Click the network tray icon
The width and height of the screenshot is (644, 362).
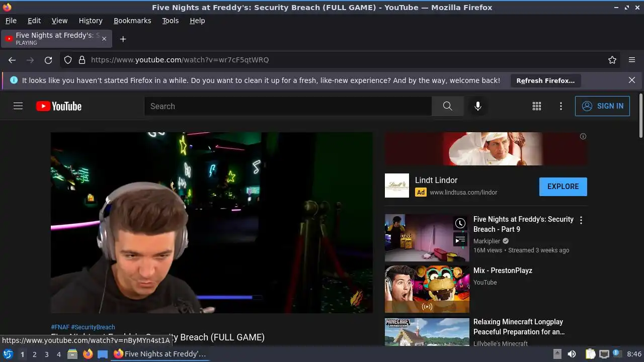[604, 354]
